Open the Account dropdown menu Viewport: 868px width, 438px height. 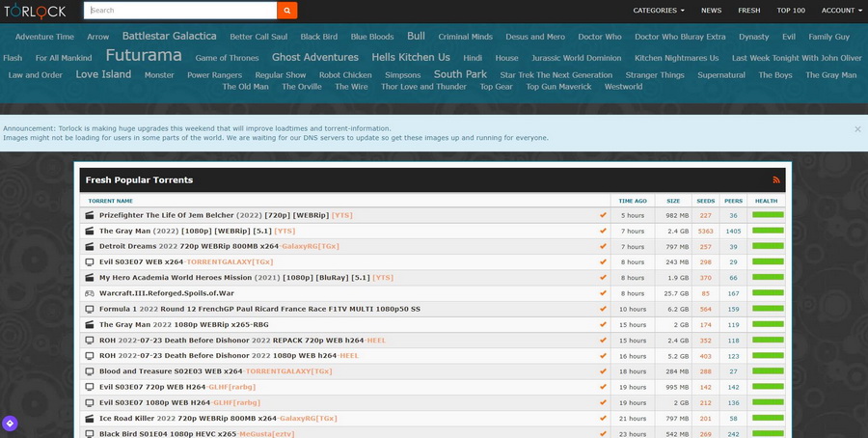pyautogui.click(x=841, y=11)
